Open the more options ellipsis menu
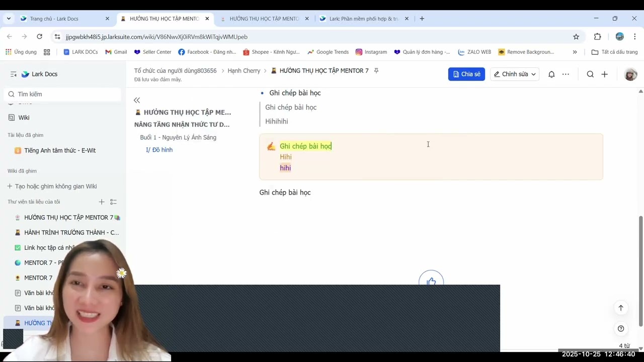The width and height of the screenshot is (644, 362). (566, 74)
